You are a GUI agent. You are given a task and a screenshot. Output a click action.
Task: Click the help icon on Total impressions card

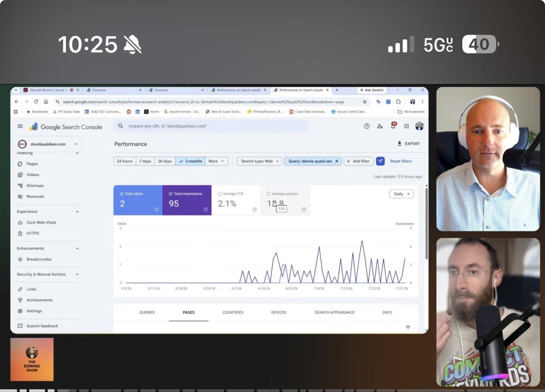[x=206, y=209]
